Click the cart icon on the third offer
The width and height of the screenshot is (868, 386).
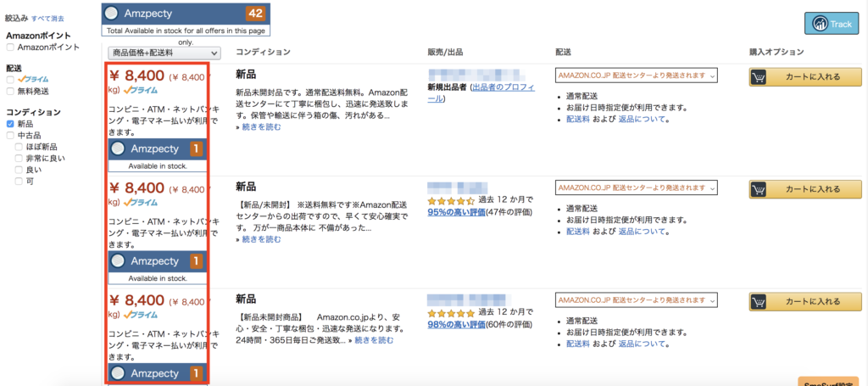click(x=758, y=302)
